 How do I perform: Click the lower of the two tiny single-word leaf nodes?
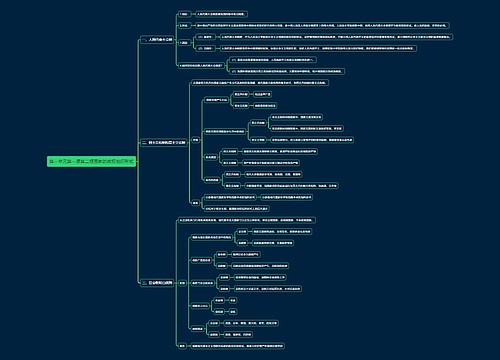(x=233, y=312)
